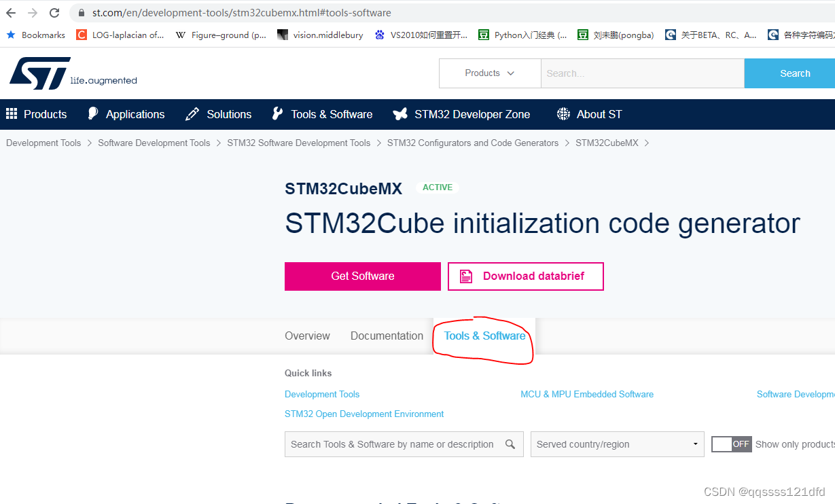Go to STM32CubeMX breadcrumb
The width and height of the screenshot is (835, 504).
[x=607, y=143]
